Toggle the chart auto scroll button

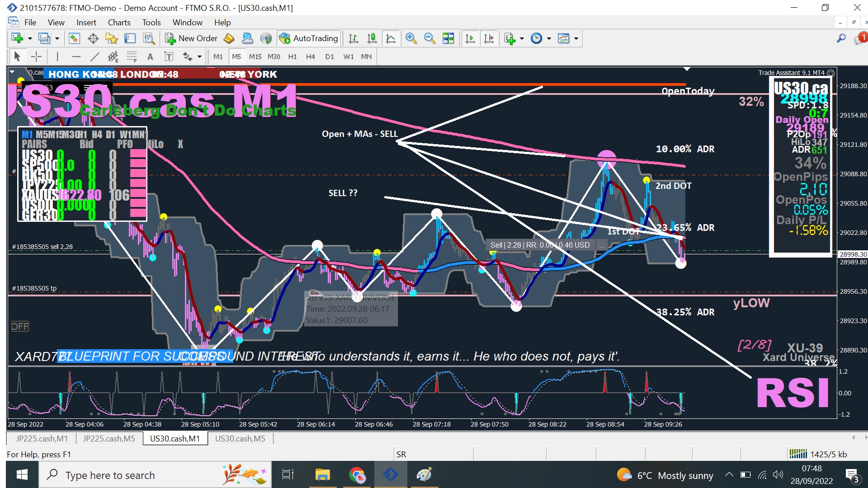tap(470, 38)
